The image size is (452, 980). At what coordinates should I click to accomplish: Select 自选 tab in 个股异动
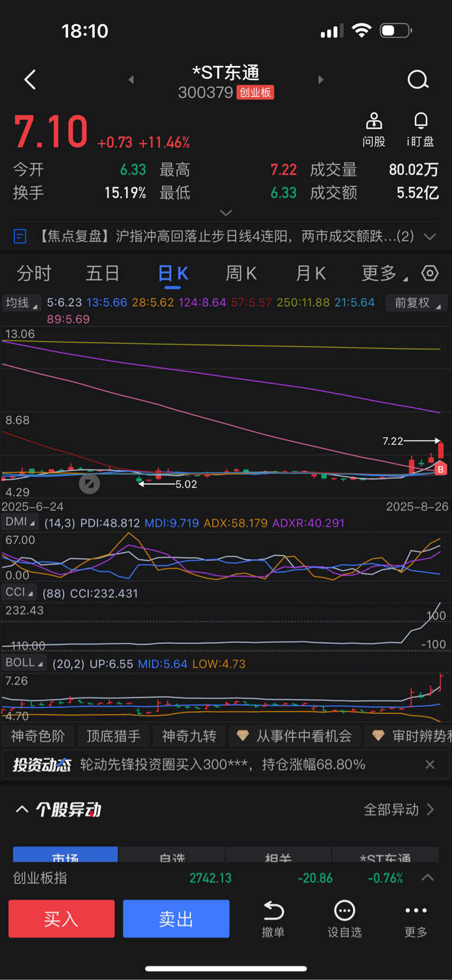tap(172, 855)
